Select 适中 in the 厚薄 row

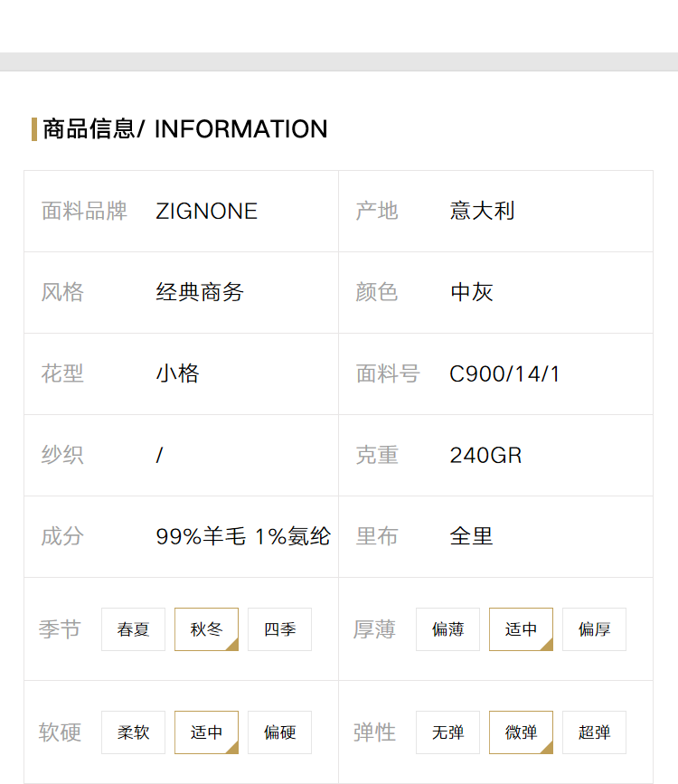click(x=521, y=629)
